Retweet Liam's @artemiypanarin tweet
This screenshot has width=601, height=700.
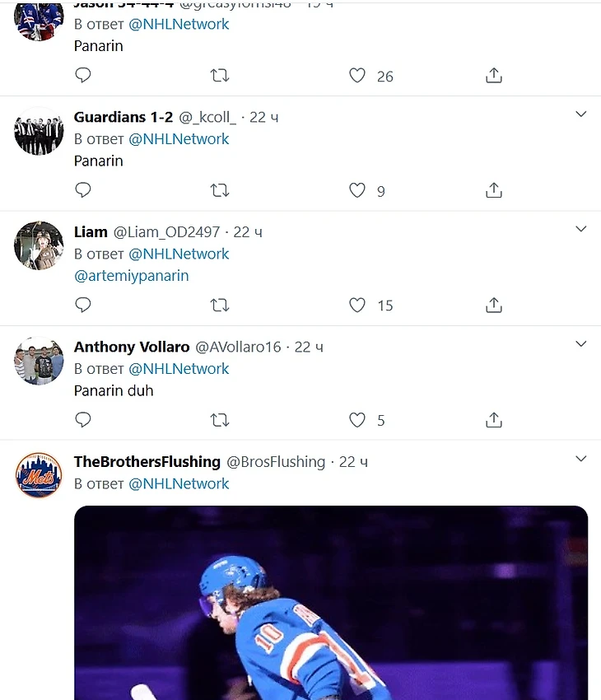tap(219, 305)
